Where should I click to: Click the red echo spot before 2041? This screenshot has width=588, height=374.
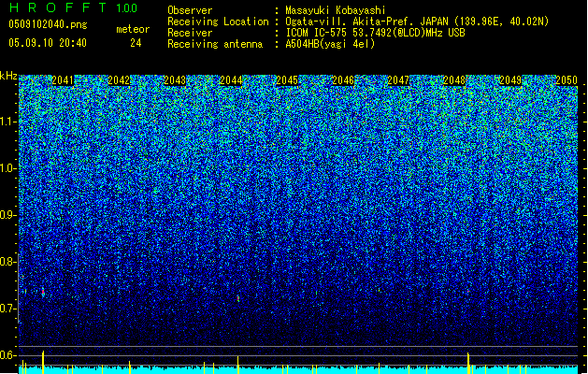click(43, 292)
